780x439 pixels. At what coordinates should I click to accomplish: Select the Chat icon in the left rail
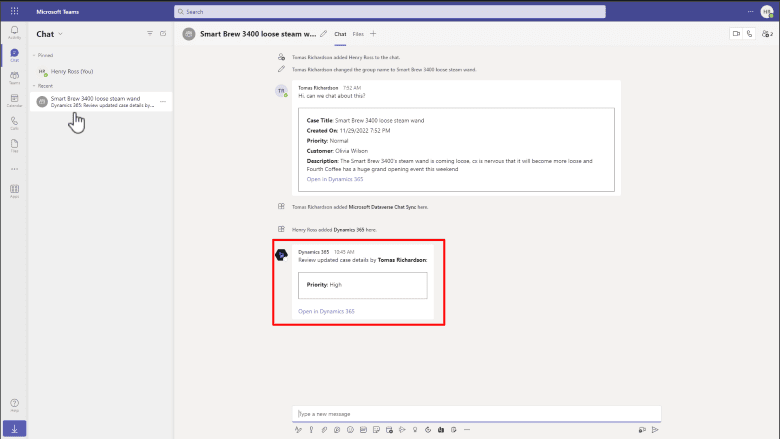click(14, 55)
